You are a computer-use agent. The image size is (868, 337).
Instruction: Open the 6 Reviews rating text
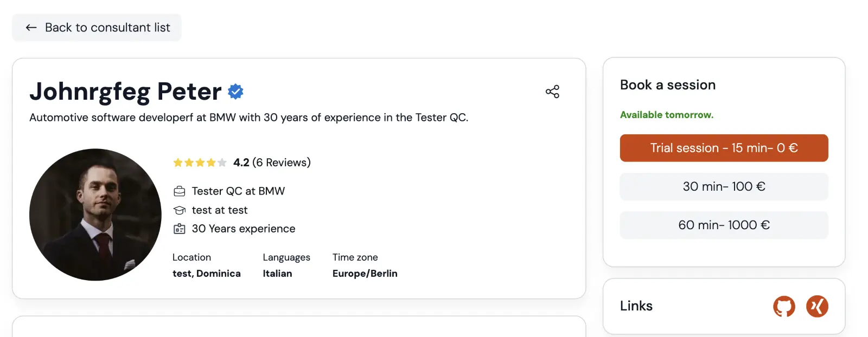click(282, 163)
